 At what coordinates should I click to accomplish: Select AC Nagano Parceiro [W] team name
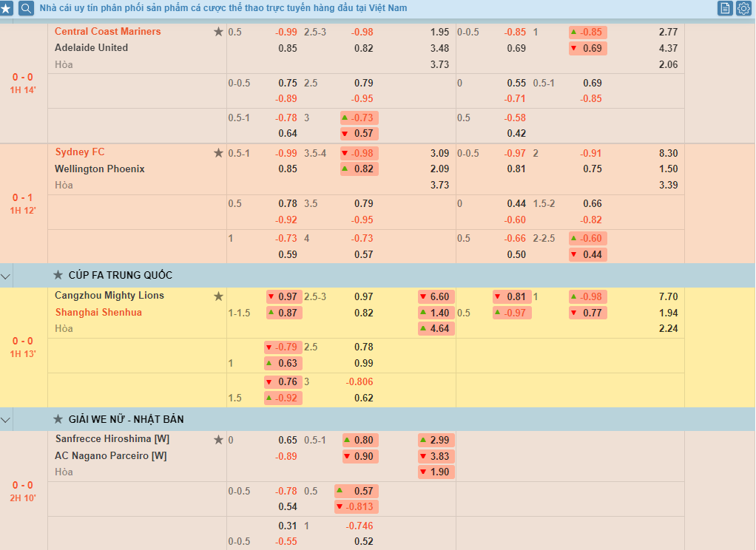[x=110, y=455]
